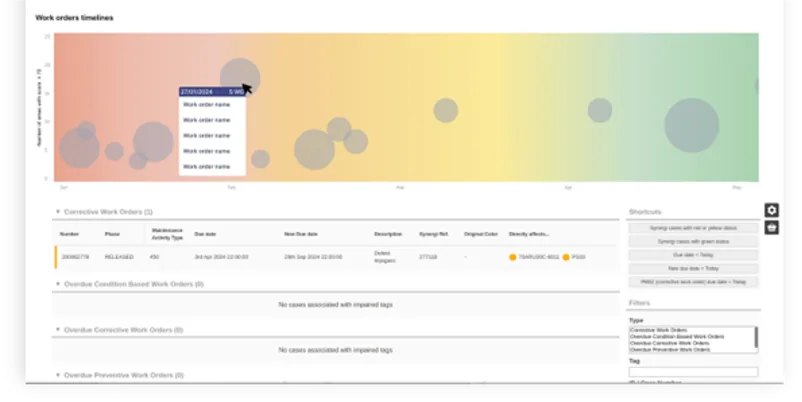The image size is (802, 402).
Task: Click the RELEASED phase cell
Action: coord(119,257)
